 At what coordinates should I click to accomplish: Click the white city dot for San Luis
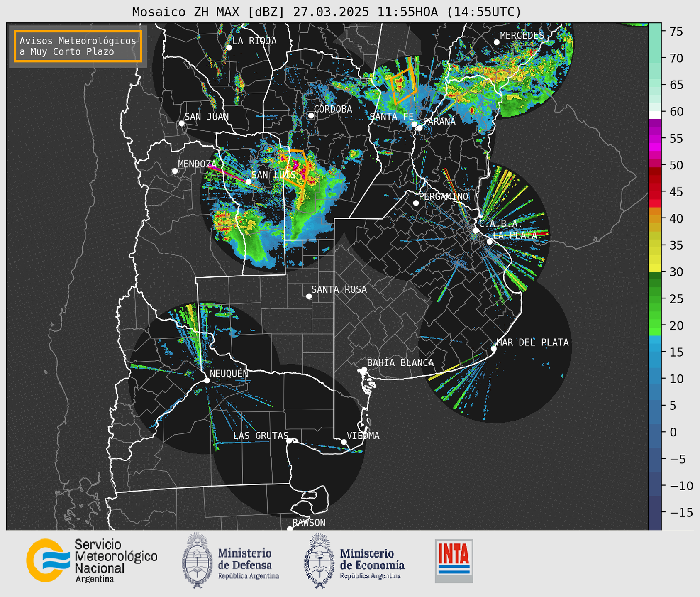[248, 181]
